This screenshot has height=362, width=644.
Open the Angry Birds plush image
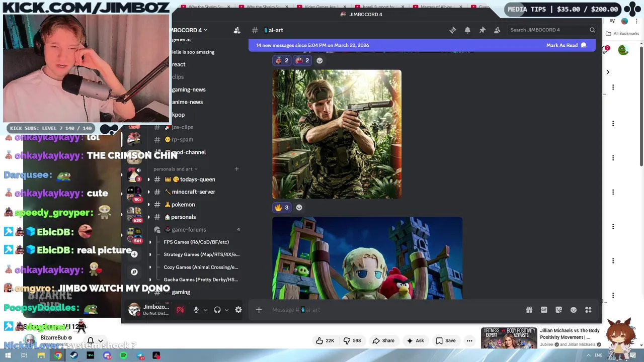coord(367,258)
